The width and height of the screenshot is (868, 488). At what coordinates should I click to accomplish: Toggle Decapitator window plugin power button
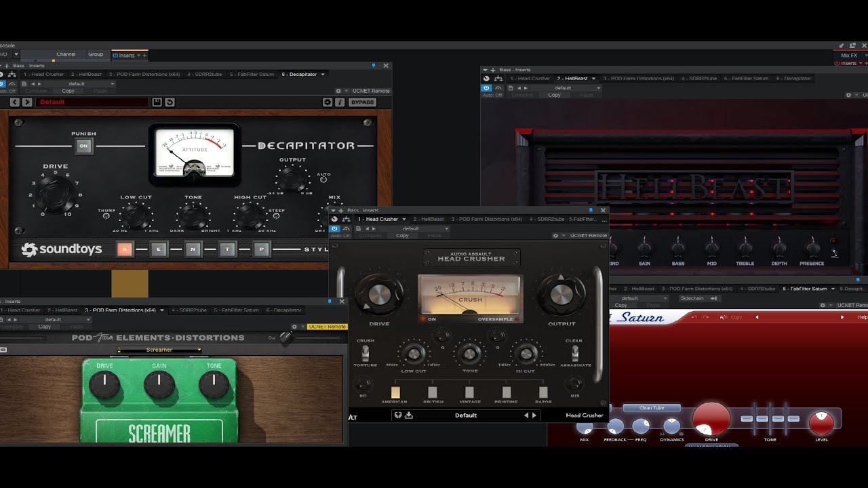tap(3, 84)
